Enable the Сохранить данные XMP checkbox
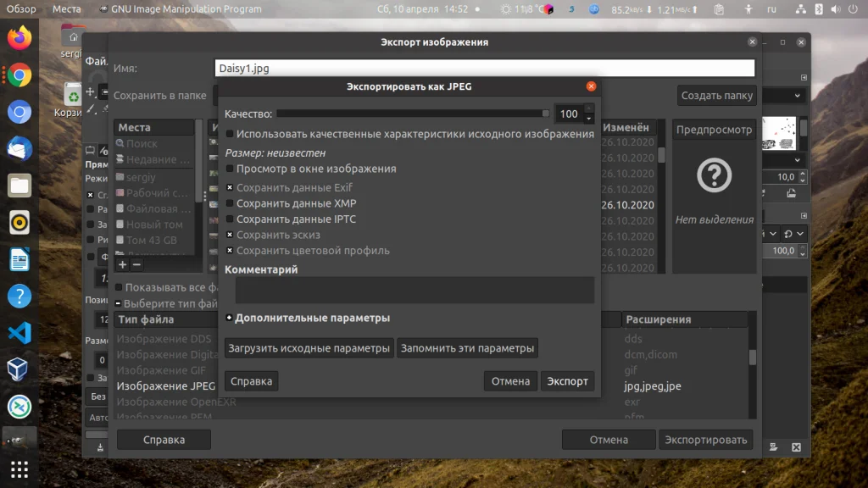Image resolution: width=868 pixels, height=488 pixels. [x=229, y=203]
